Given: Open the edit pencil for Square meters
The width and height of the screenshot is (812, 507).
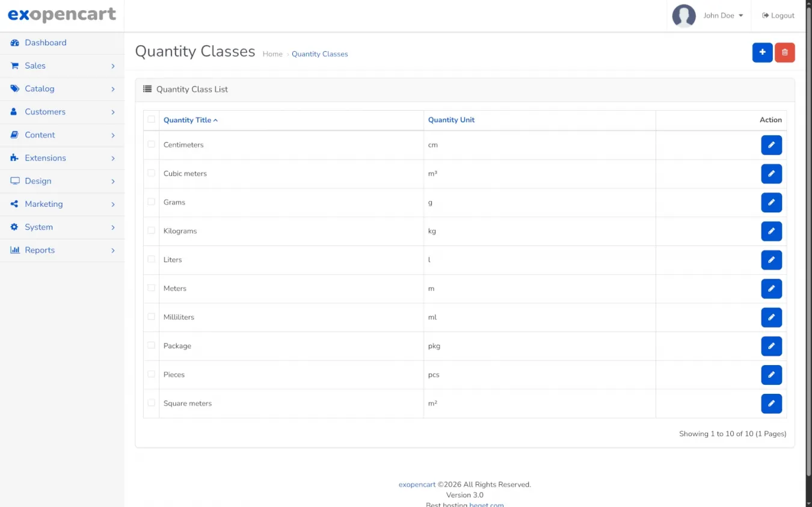Looking at the screenshot, I should coord(771,404).
